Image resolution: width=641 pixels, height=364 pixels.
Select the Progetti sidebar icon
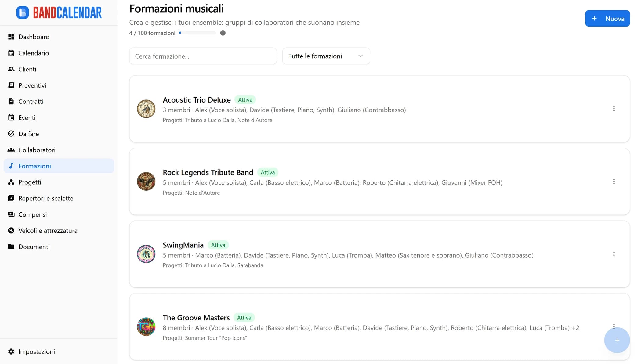pyautogui.click(x=11, y=182)
